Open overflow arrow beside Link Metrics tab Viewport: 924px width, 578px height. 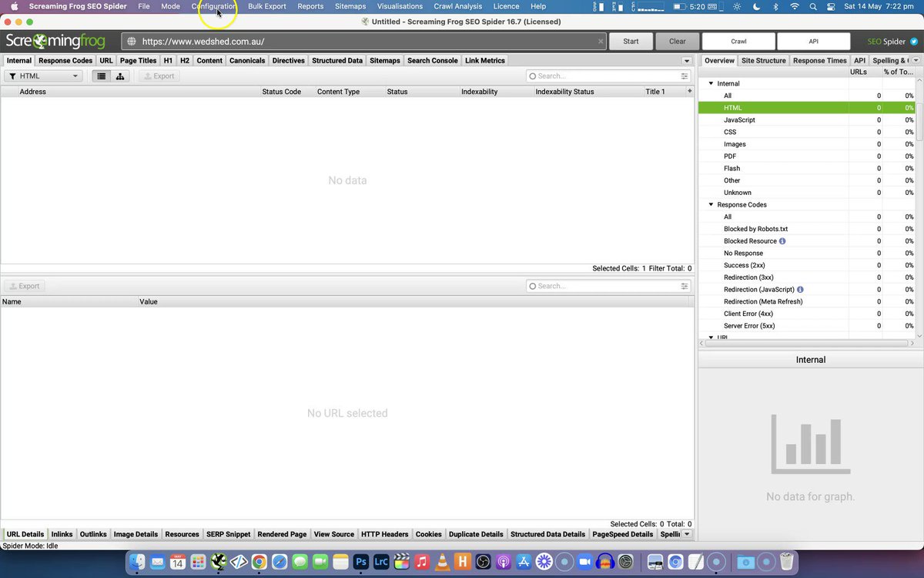pyautogui.click(x=686, y=61)
